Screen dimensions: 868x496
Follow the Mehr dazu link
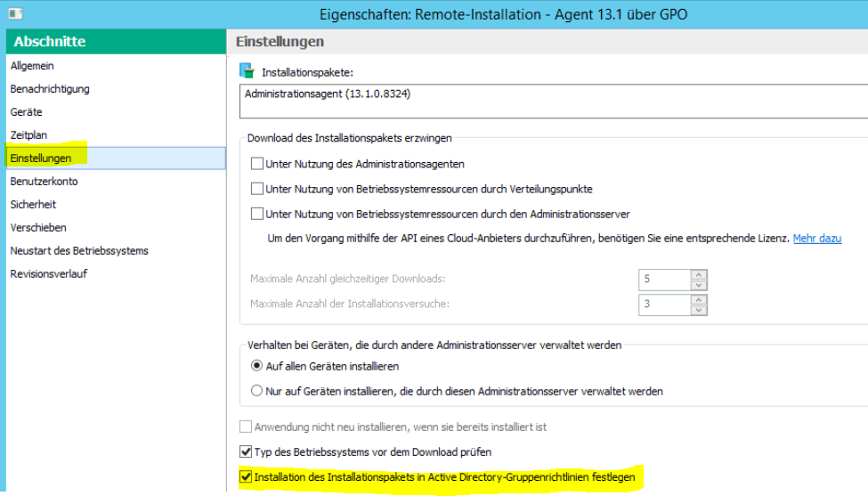[817, 239]
